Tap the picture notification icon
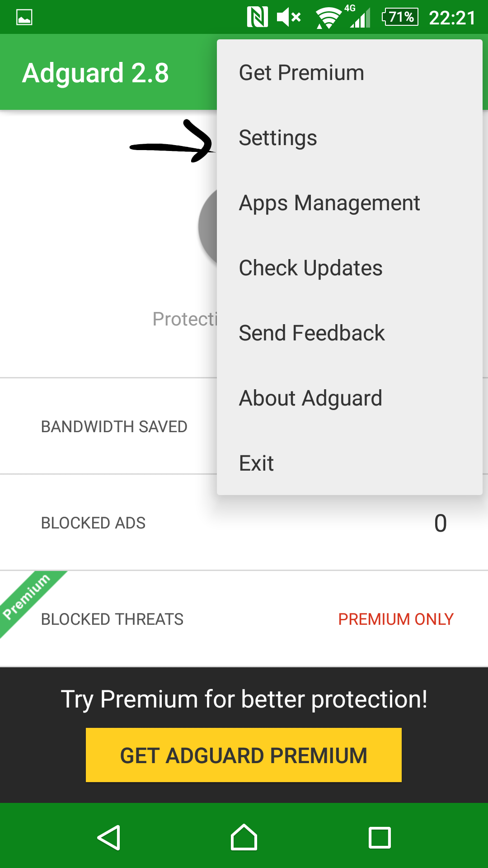 [x=24, y=18]
